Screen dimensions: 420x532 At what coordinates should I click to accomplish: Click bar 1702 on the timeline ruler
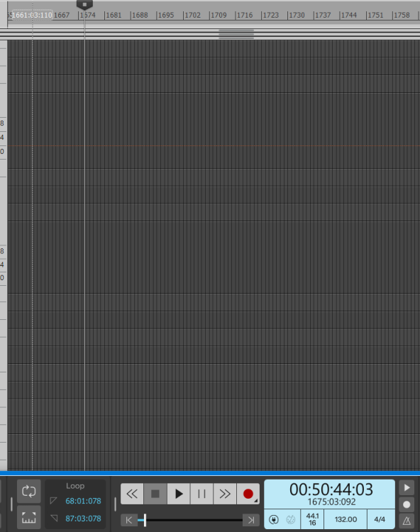point(192,16)
